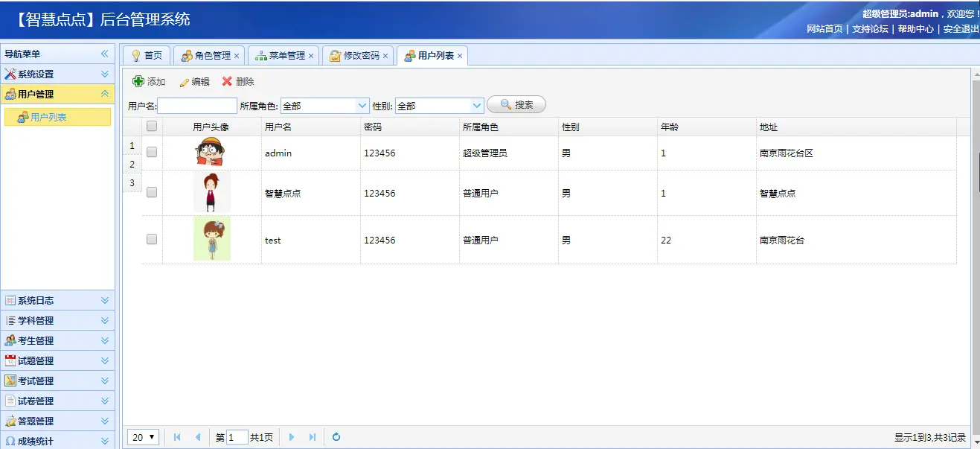980x449 pixels.
Task: Collapse the 用户管理 accordion section
Action: tap(105, 95)
